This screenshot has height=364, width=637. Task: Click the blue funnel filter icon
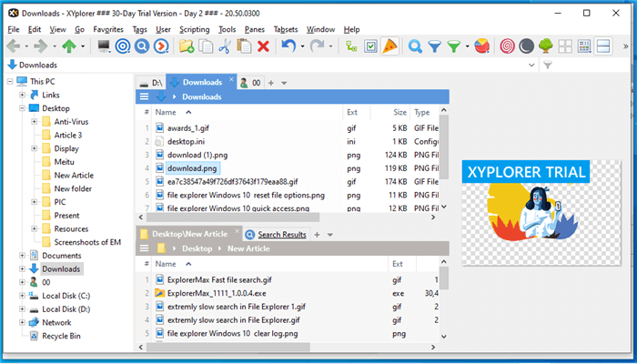(x=435, y=46)
